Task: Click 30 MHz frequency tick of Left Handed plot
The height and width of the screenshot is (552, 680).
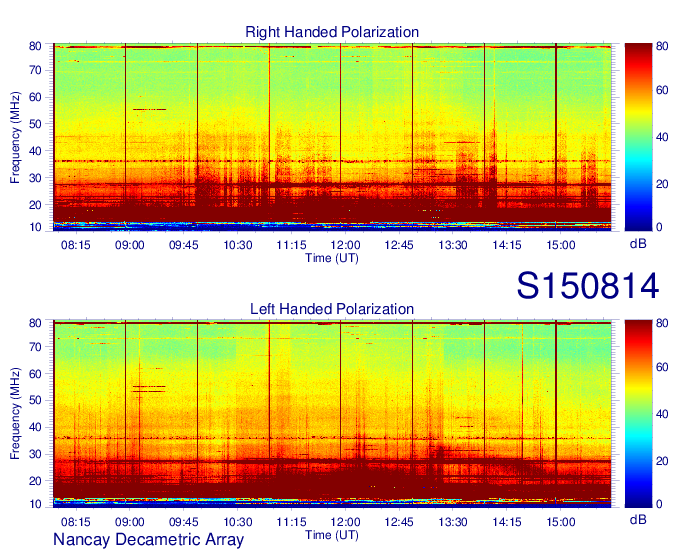Action: pos(35,454)
